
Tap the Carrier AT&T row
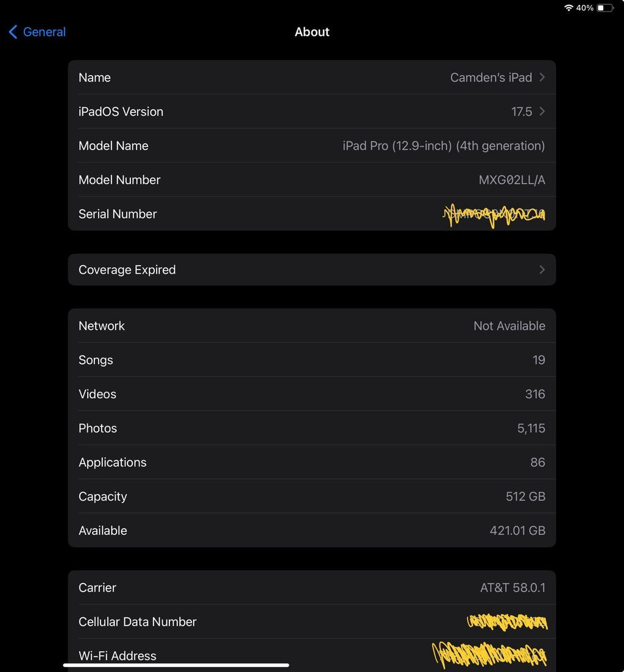pos(312,587)
